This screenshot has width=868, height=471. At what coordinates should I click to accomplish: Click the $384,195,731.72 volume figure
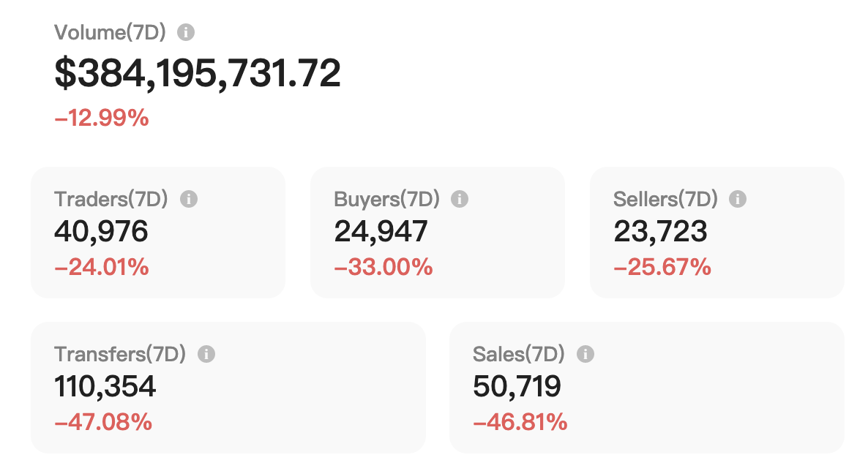click(x=198, y=74)
